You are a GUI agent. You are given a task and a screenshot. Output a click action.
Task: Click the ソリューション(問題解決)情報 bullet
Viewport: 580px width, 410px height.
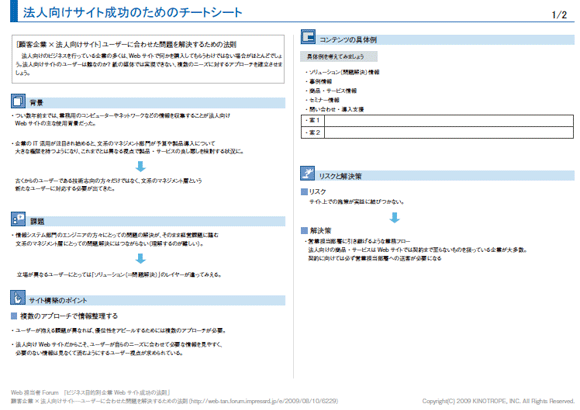coord(342,72)
